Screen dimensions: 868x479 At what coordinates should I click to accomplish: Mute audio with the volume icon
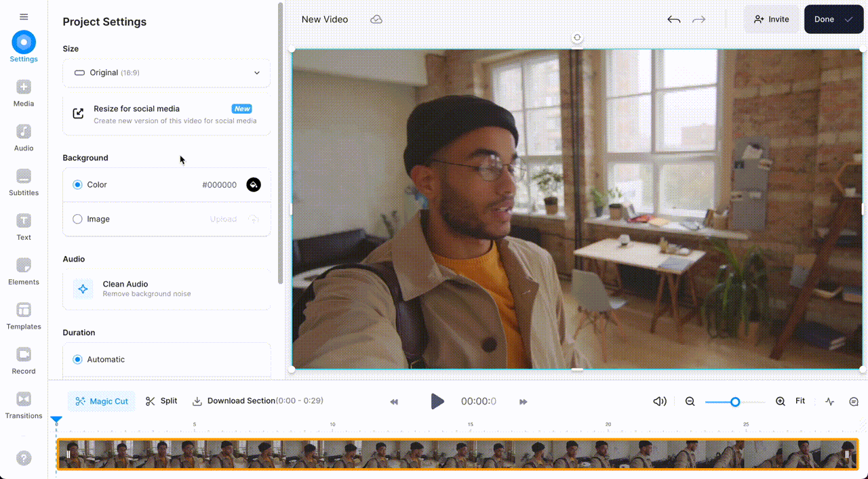(x=659, y=401)
